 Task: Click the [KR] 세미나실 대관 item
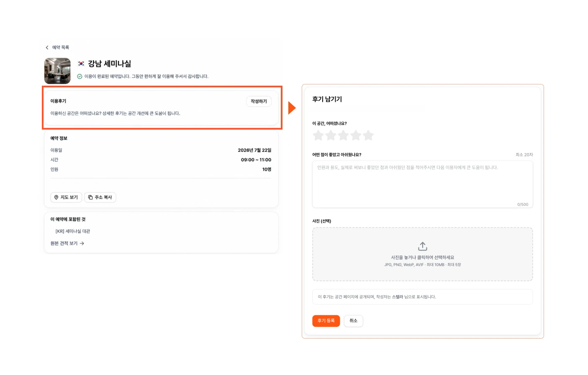click(73, 231)
